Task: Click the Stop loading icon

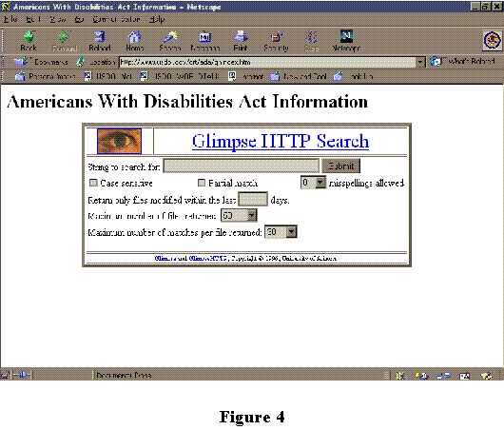Action: pos(311,37)
